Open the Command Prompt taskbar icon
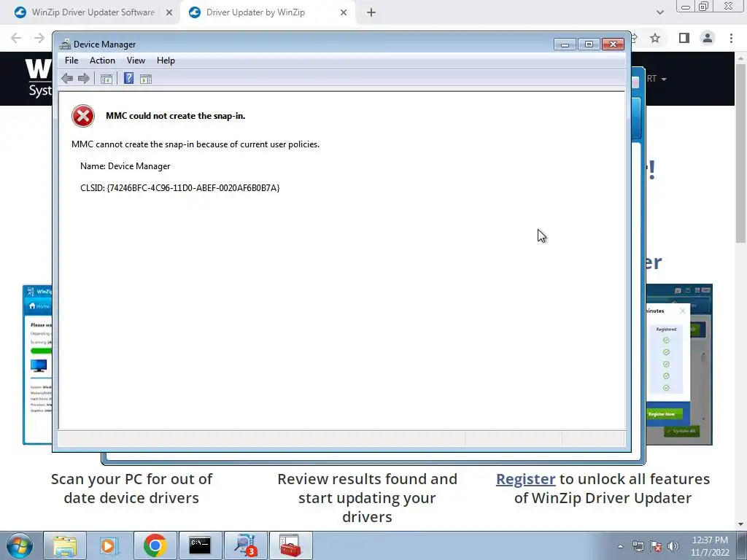 (x=200, y=545)
